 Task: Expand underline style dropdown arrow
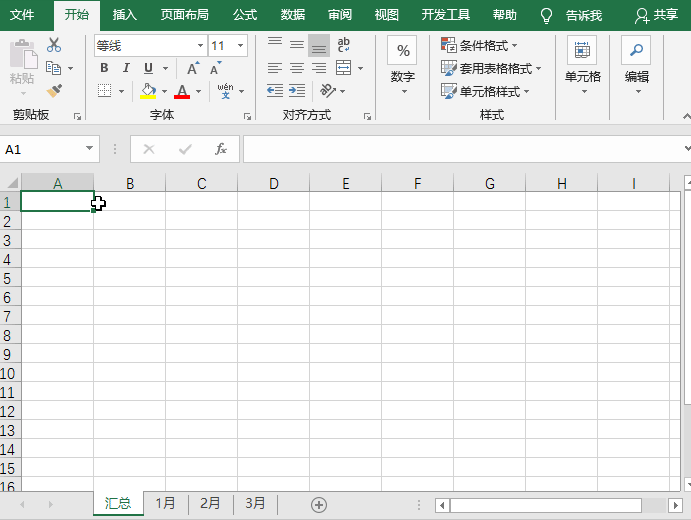click(166, 68)
